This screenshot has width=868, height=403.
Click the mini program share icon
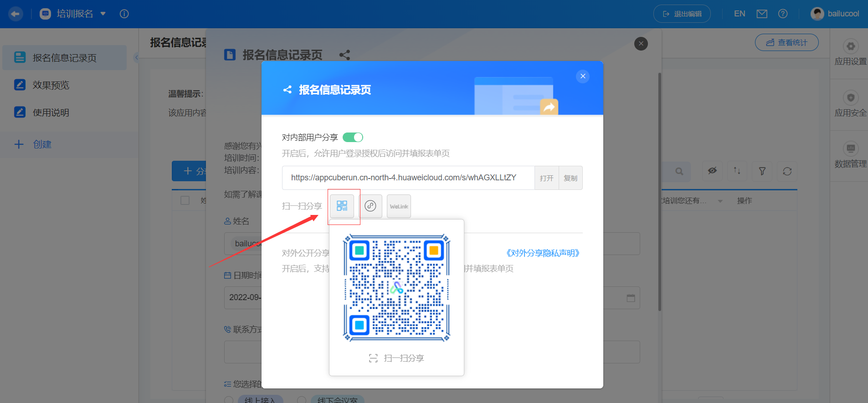pyautogui.click(x=370, y=206)
